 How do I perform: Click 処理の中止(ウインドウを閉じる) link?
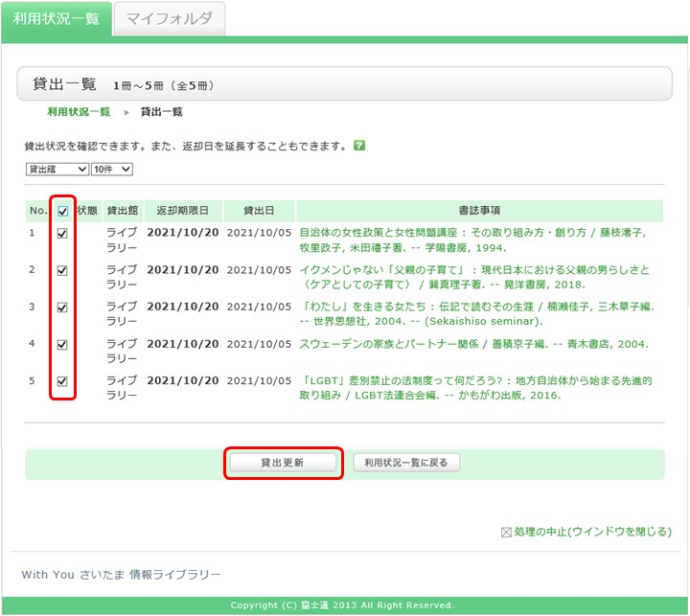(592, 532)
